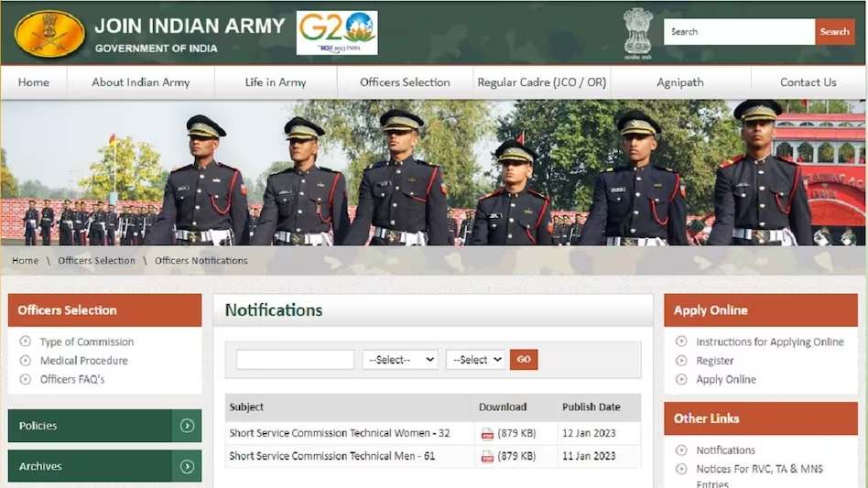Open Instructions for Applying Online link

(769, 342)
